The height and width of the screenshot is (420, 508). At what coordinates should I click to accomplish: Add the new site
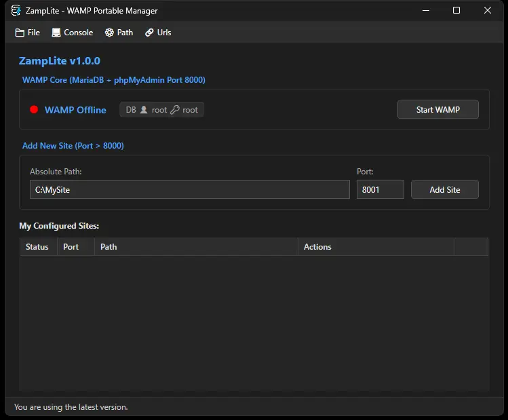coord(445,189)
